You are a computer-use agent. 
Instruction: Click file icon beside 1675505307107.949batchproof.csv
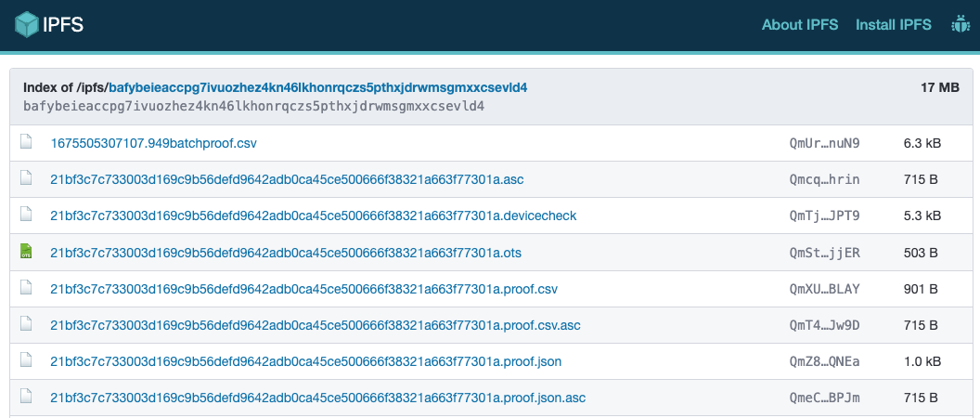point(27,143)
